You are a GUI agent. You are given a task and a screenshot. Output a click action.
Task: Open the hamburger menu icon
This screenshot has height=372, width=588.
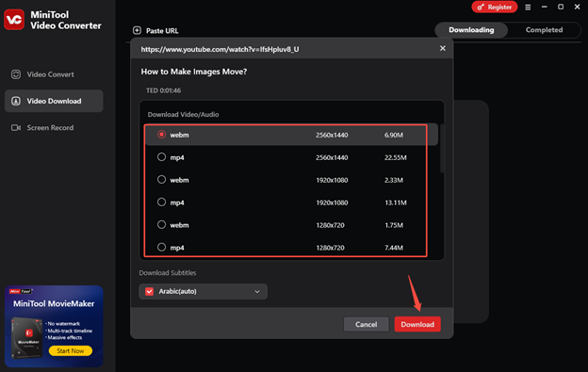point(528,8)
